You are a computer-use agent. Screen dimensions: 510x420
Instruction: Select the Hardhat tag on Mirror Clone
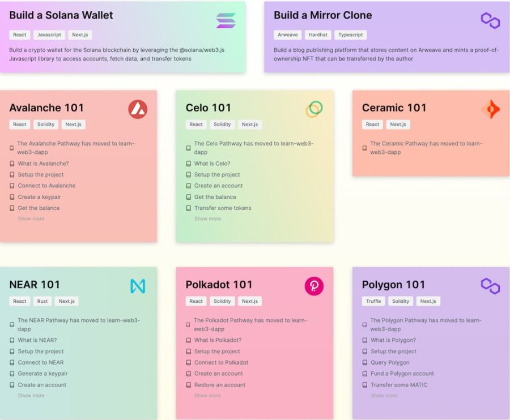click(x=318, y=35)
